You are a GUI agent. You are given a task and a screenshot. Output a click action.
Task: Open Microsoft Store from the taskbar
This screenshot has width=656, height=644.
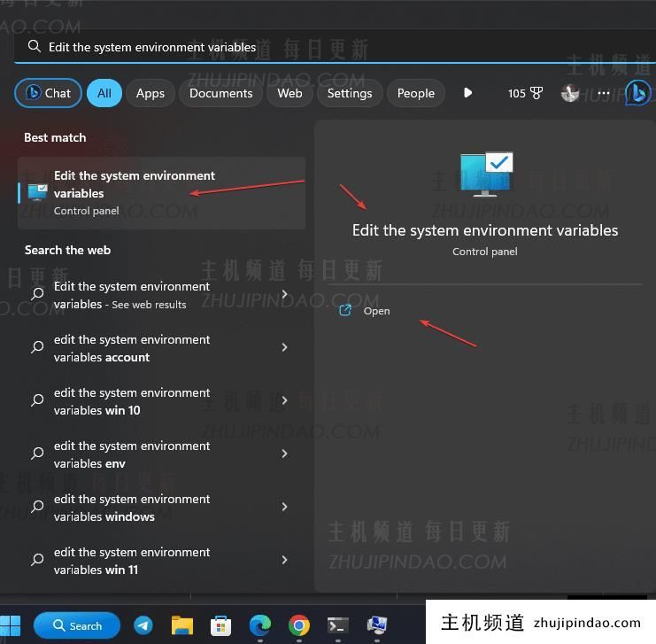221,625
